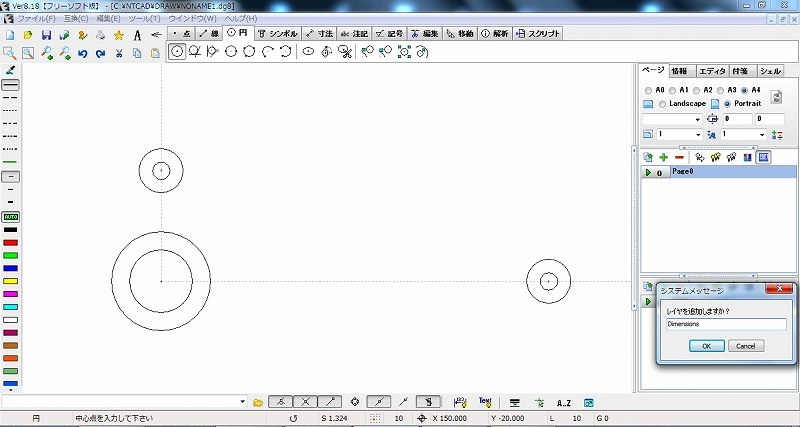Open the ファイル(F) menu

point(36,19)
